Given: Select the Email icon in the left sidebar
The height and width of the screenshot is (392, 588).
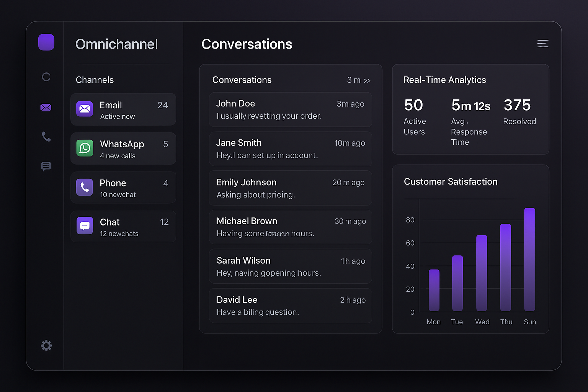Looking at the screenshot, I should click(x=46, y=108).
